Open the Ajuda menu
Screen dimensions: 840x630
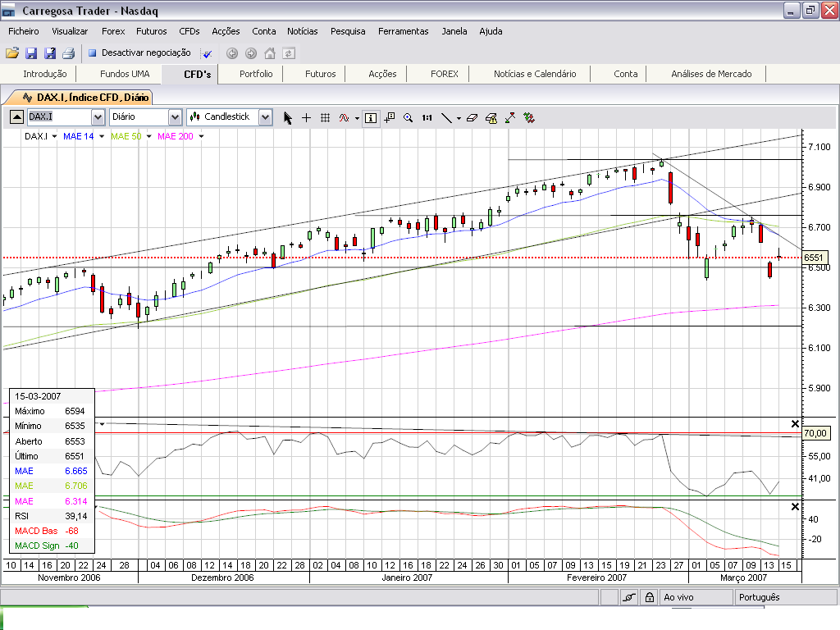[x=491, y=31]
